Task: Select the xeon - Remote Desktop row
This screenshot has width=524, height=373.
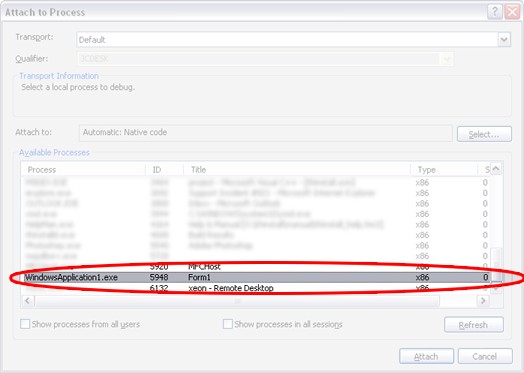Action: tap(256, 288)
